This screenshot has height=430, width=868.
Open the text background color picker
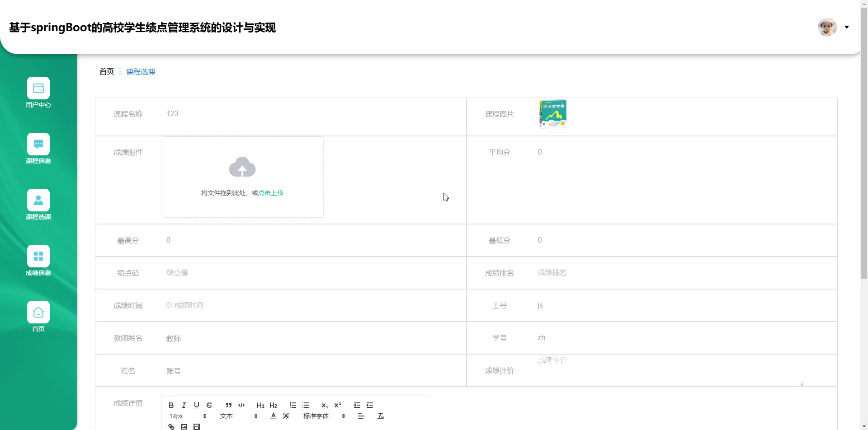[286, 416]
